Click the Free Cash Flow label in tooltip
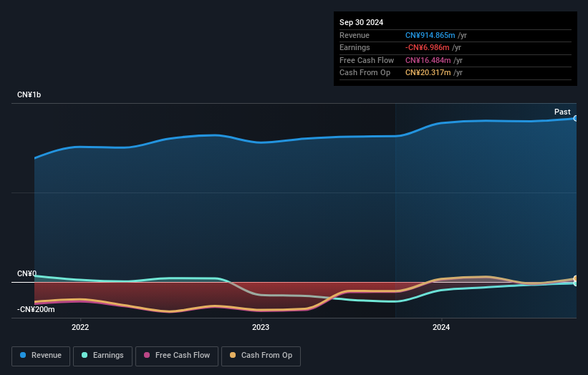 [367, 60]
